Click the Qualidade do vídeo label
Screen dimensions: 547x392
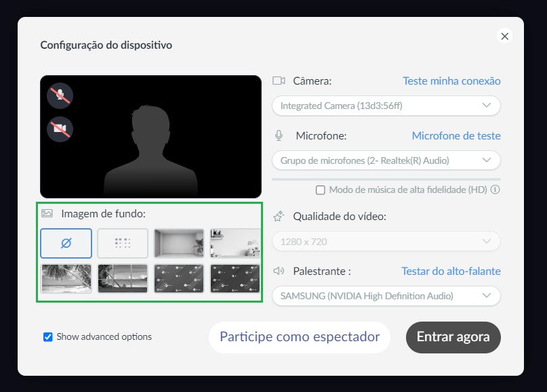pyautogui.click(x=340, y=217)
